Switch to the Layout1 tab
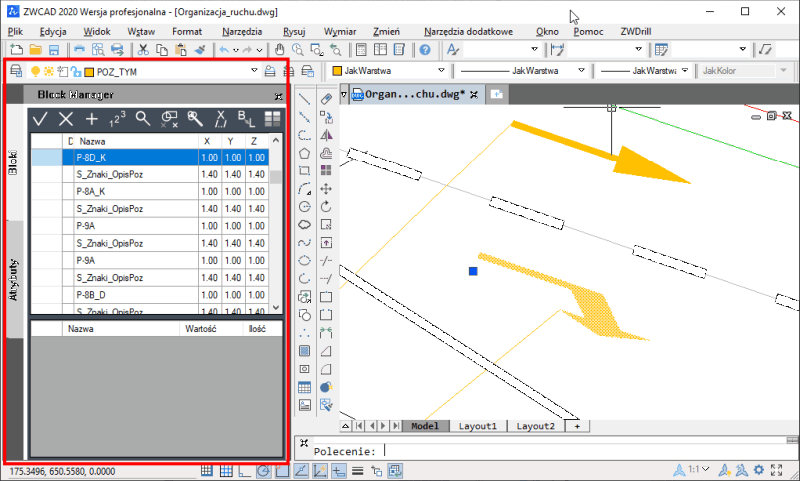800x481 pixels. (x=478, y=426)
